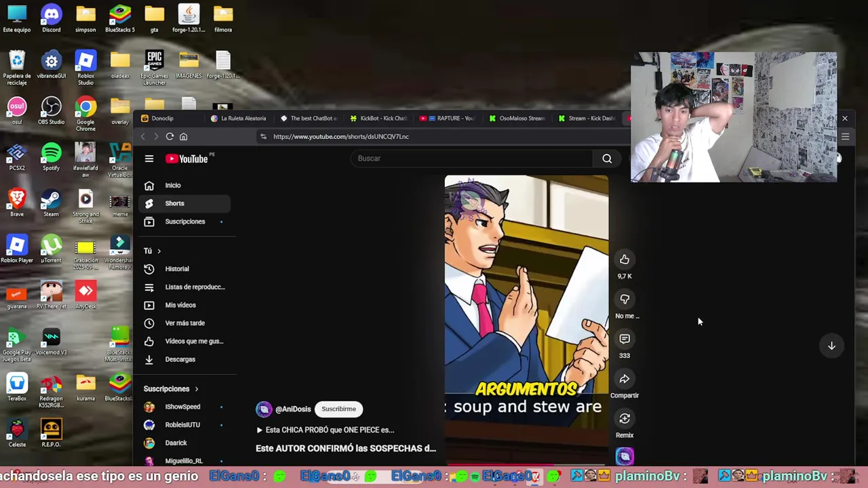The image size is (868, 488).
Task: Select Shorts in the sidebar
Action: pos(184,203)
